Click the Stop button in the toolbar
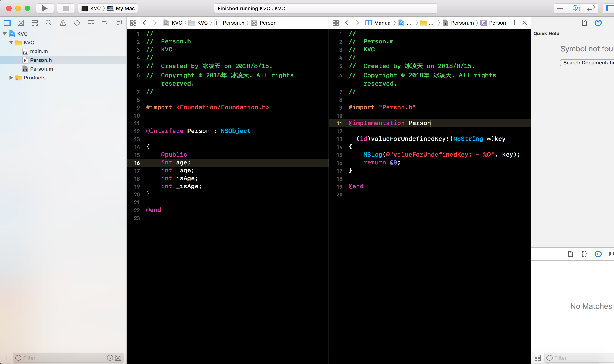This screenshot has width=614, height=364. (x=66, y=8)
